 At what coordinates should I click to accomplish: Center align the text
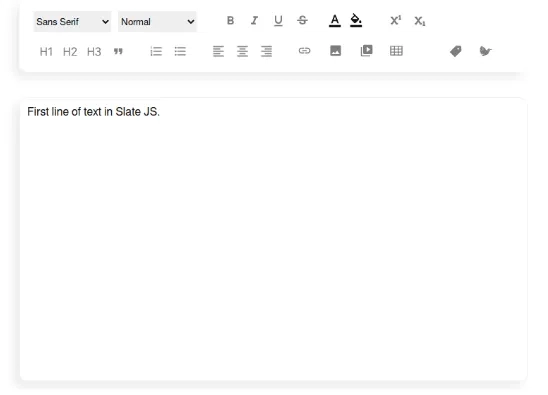point(242,51)
